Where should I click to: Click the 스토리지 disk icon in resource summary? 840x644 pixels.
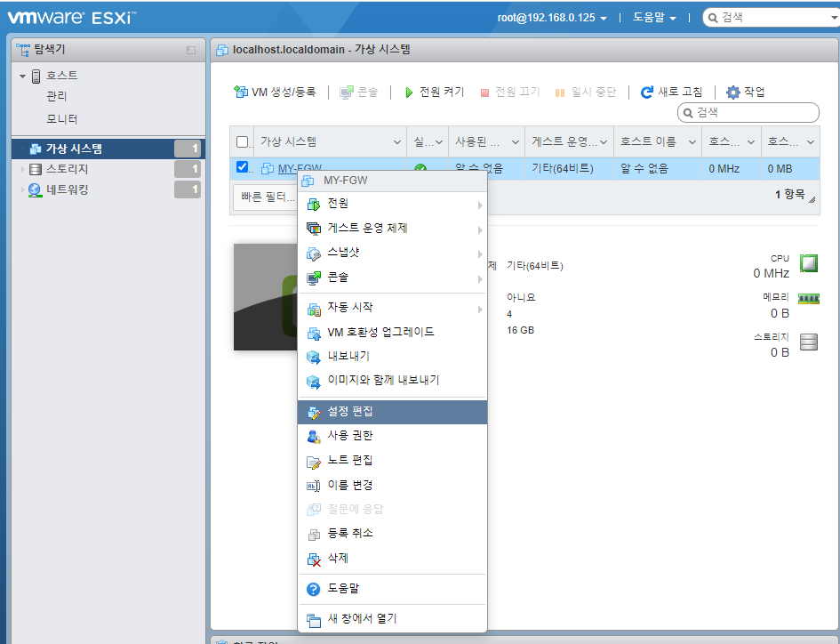[808, 342]
